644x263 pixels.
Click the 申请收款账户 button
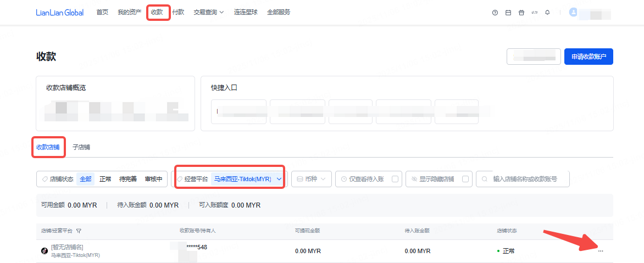click(589, 57)
